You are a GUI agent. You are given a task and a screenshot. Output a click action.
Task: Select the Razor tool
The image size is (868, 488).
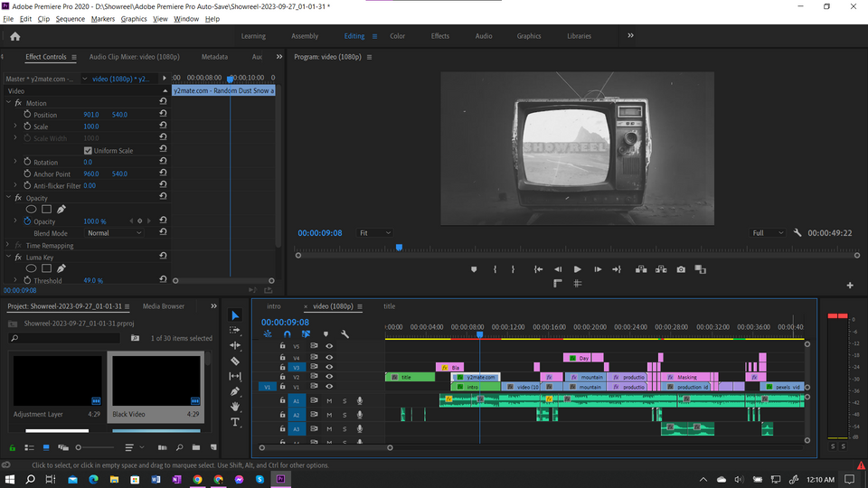point(235,361)
